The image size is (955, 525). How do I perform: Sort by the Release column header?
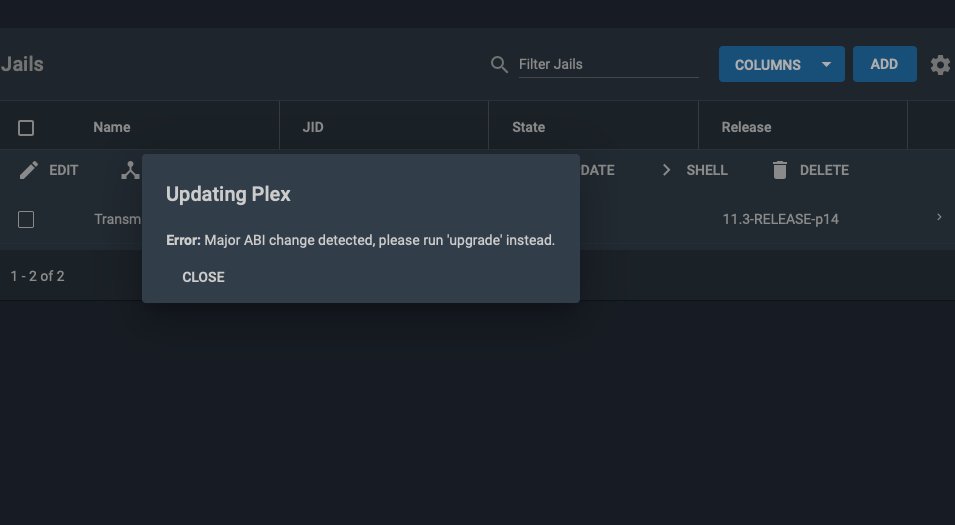point(747,127)
